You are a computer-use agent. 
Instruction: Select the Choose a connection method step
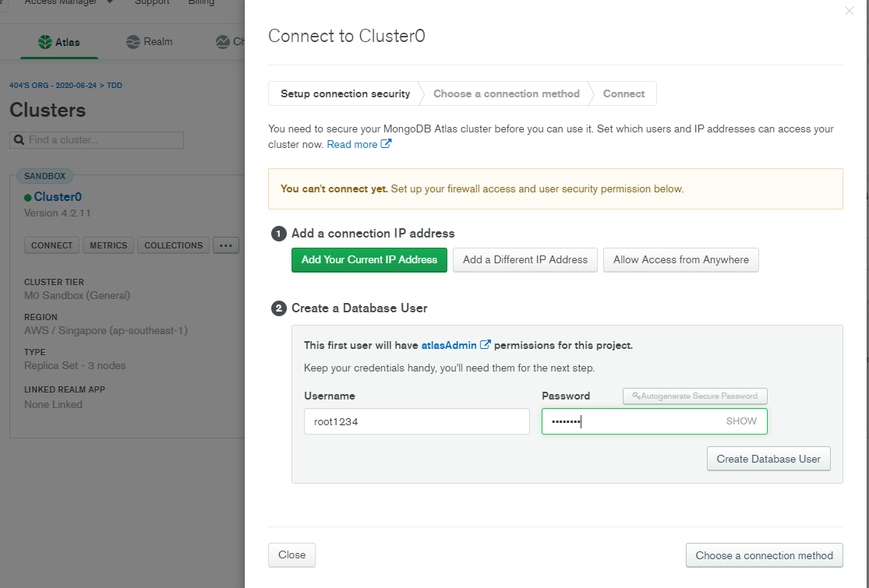(506, 93)
